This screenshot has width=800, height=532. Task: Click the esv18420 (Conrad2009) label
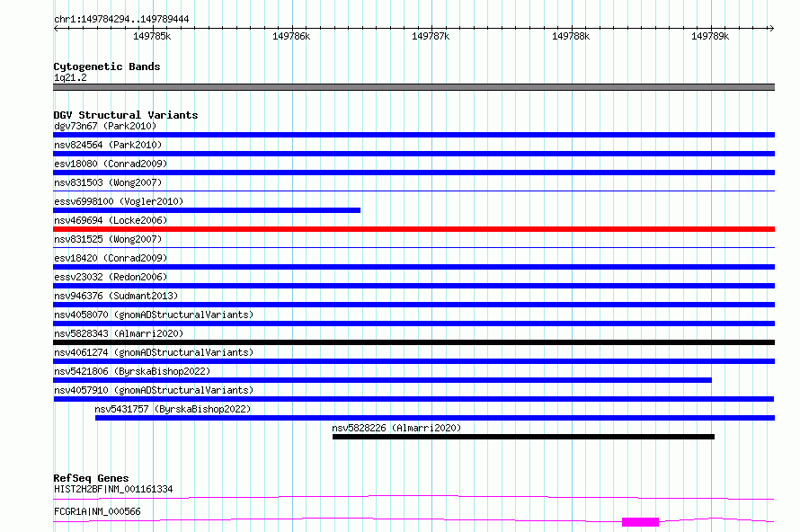pos(111,258)
